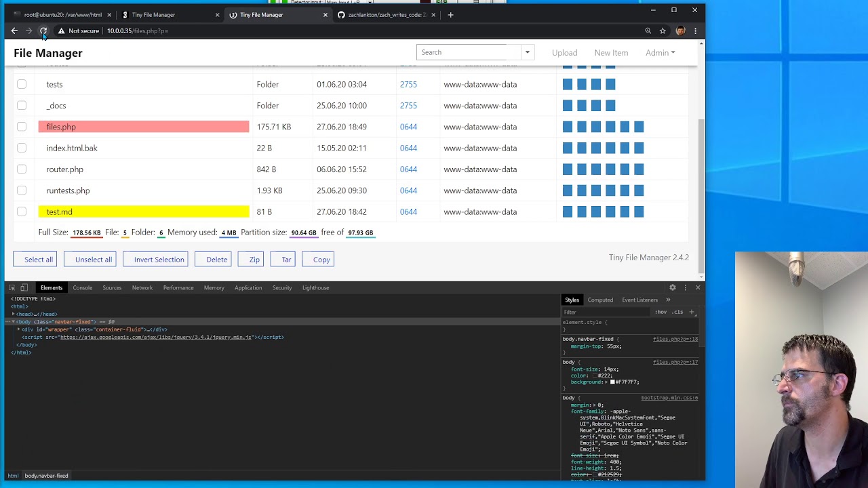Check the tests folder checkbox

point(22,84)
